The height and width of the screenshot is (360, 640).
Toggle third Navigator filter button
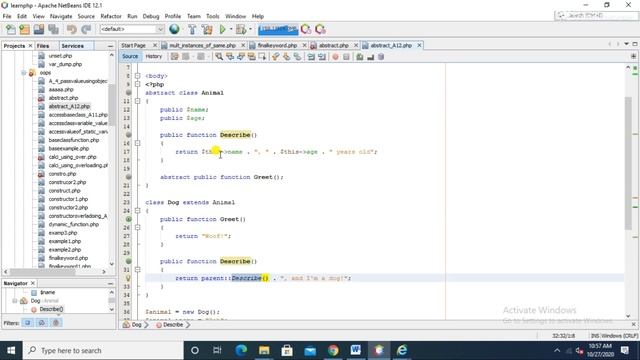[56, 323]
